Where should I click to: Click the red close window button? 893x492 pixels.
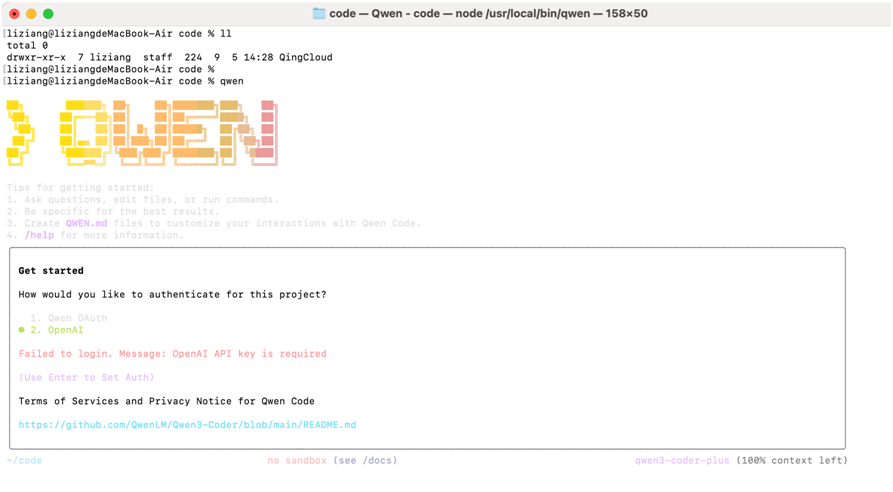click(x=14, y=14)
